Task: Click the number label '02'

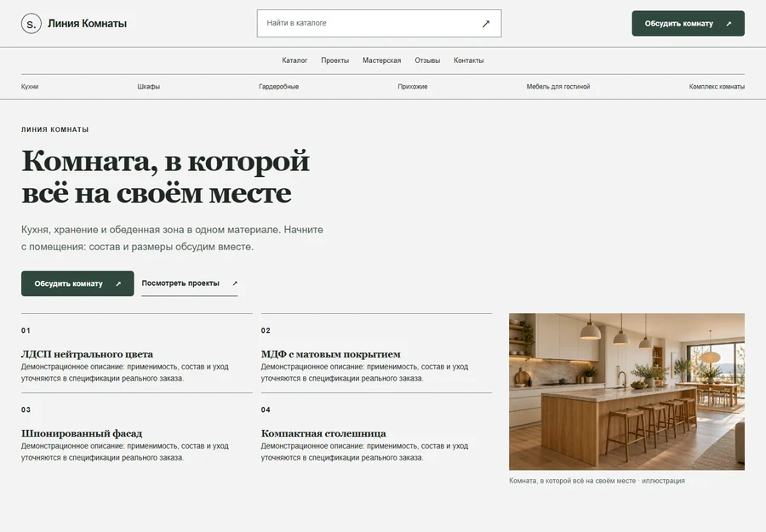Action: click(x=266, y=331)
